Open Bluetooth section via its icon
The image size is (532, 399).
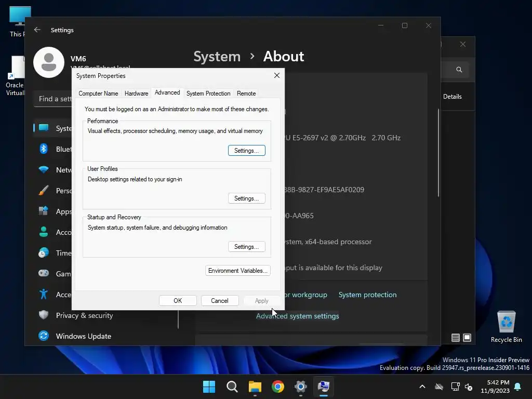point(44,149)
